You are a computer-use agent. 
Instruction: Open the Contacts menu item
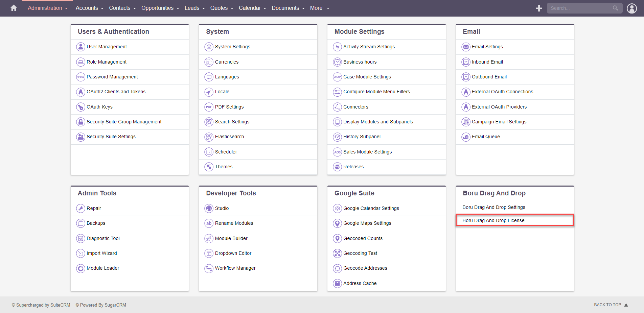(119, 8)
